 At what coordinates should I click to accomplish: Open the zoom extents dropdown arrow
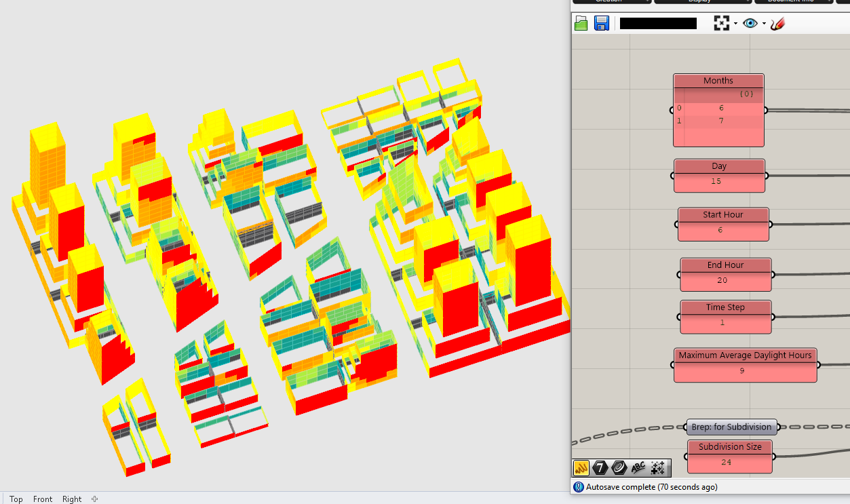tap(735, 24)
